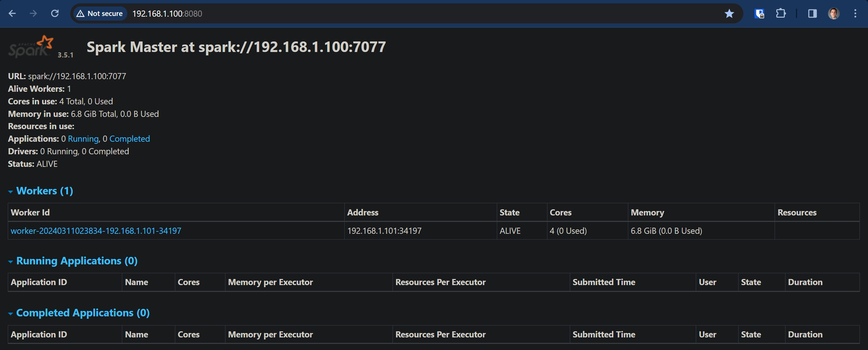Open the Extensions puzzle icon

[x=781, y=14]
